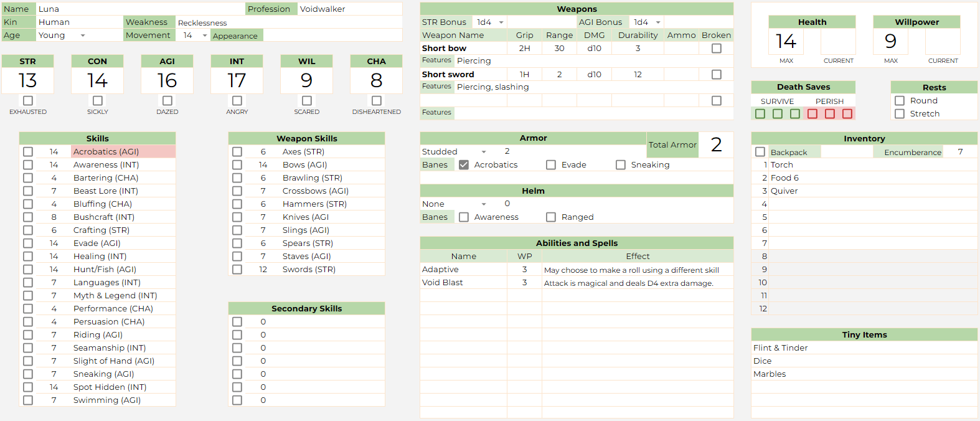Viewport: 980px width, 421px height.
Task: Select the Void Blast ability row
Action: tap(577, 282)
